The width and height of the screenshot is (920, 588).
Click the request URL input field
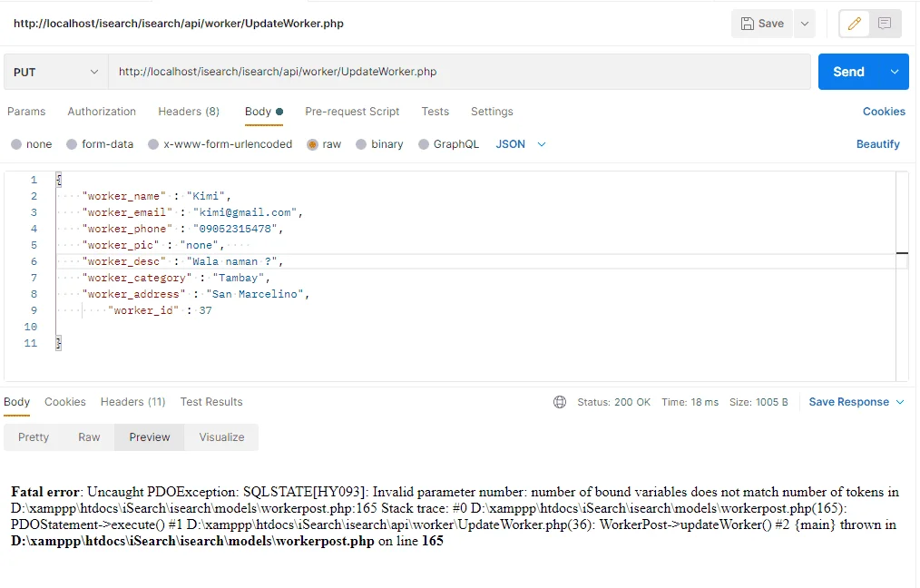click(x=459, y=72)
